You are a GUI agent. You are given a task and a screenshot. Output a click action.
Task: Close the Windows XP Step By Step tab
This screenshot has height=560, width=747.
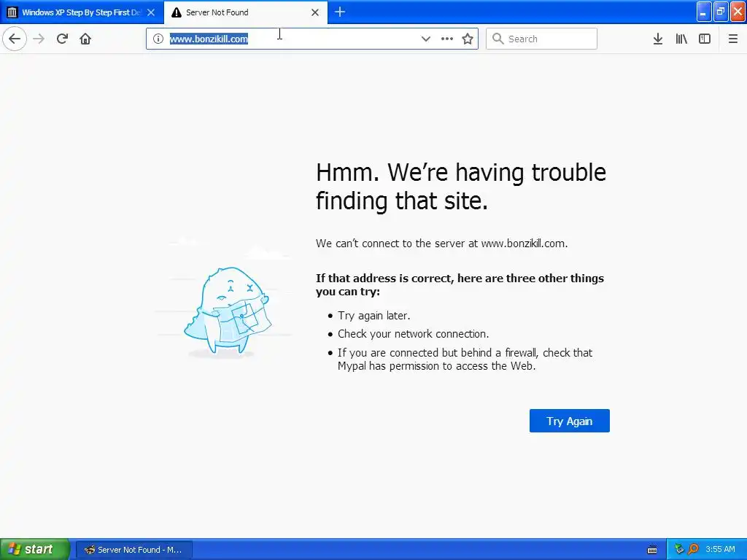point(151,12)
